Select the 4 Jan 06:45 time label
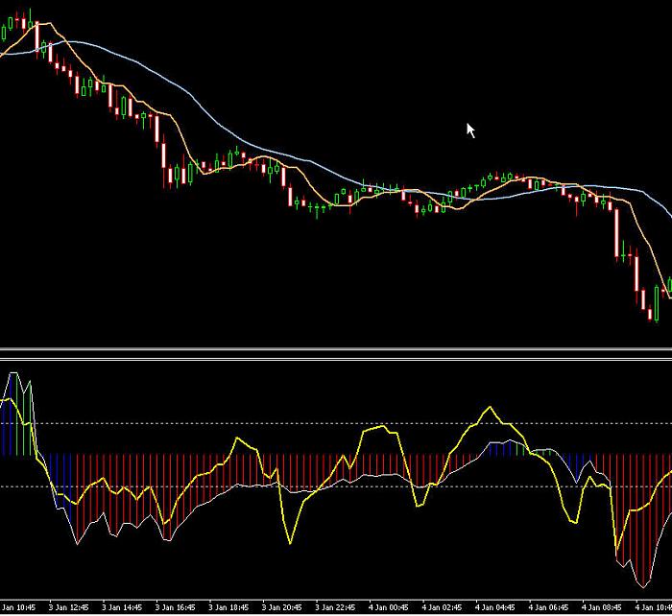 (548, 607)
